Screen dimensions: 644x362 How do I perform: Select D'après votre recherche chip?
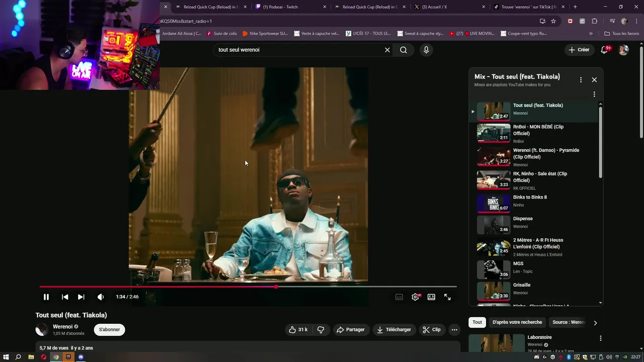click(x=517, y=322)
